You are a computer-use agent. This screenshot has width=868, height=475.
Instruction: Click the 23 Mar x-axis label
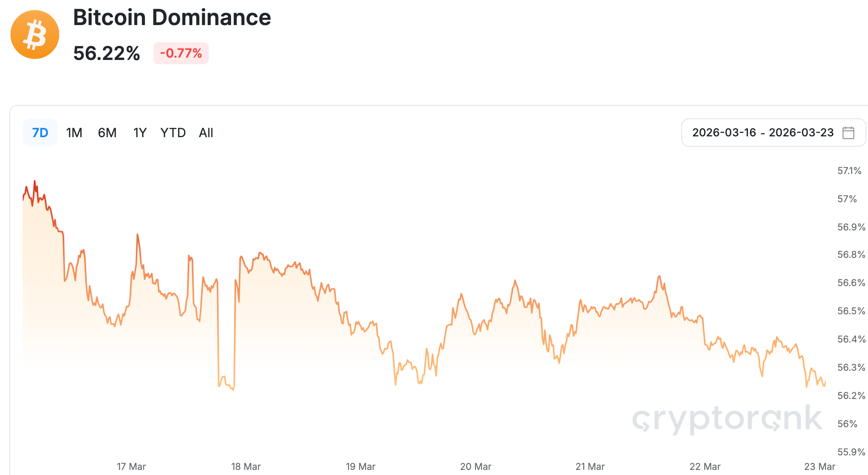point(819,466)
